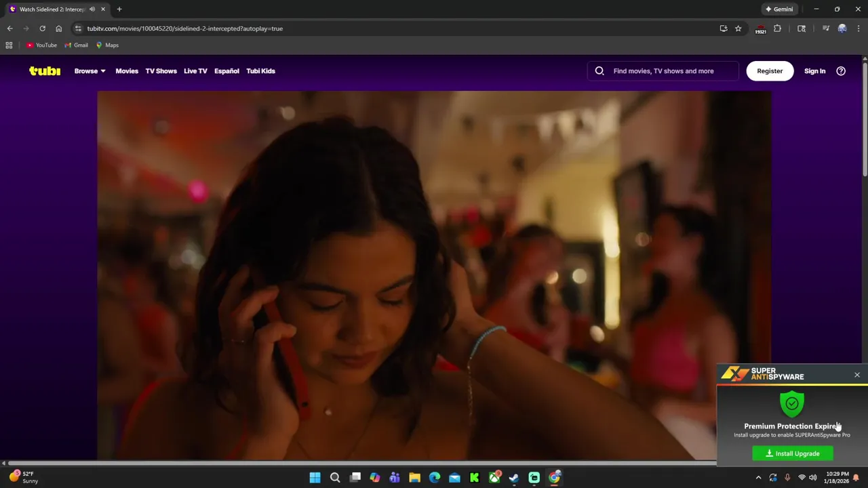
Task: Open Tubi Kids
Action: [260, 70]
